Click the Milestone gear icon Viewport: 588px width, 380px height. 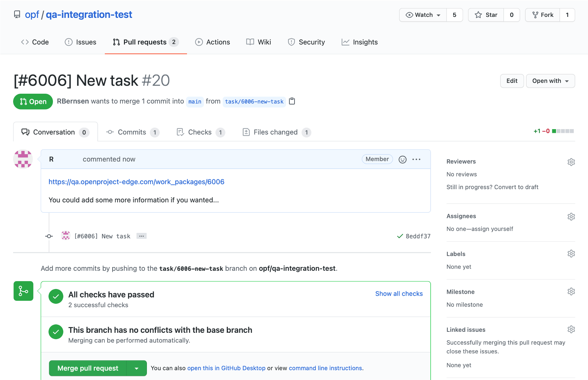coord(571,291)
